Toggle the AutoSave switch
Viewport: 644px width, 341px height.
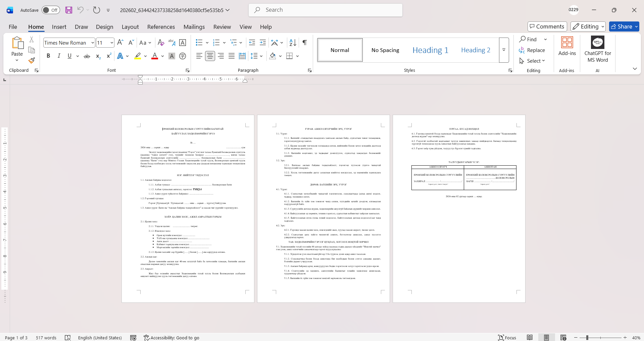tap(51, 10)
